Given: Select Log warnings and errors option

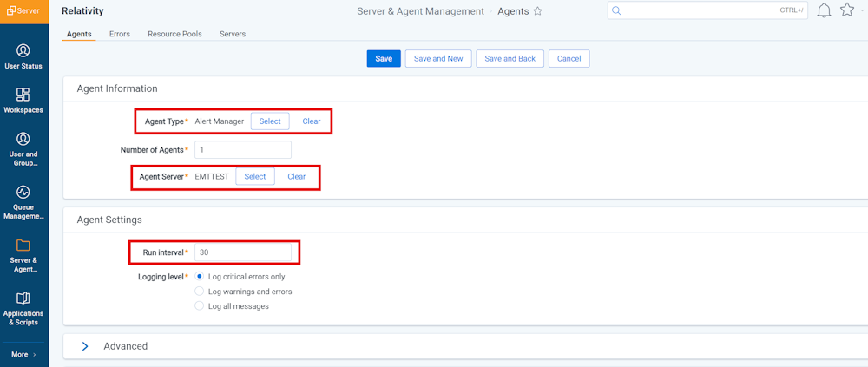Looking at the screenshot, I should 200,292.
